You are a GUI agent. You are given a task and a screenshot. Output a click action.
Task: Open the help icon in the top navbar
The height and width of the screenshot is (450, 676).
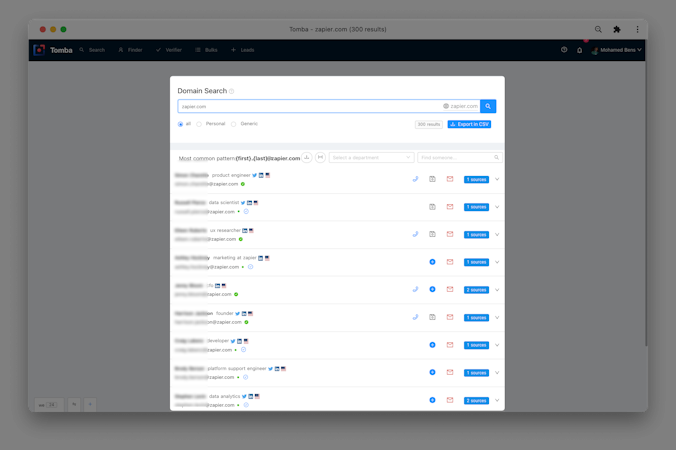coord(564,50)
